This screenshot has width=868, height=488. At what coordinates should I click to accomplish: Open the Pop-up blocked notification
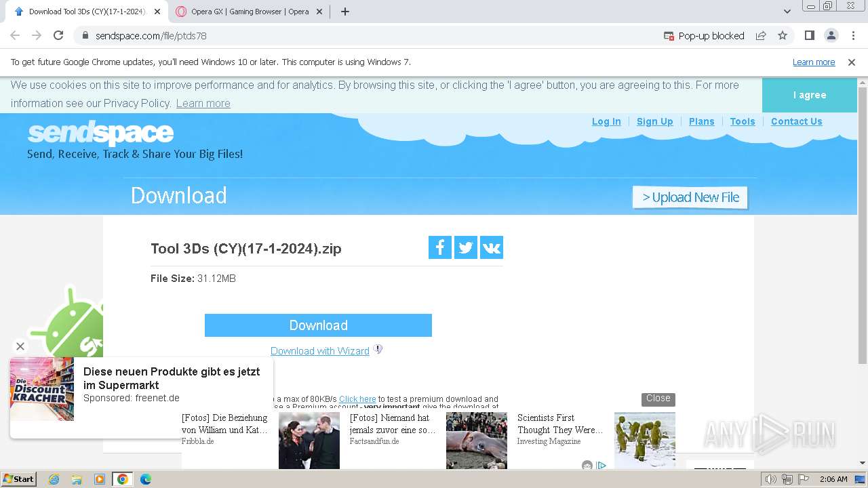click(x=703, y=36)
